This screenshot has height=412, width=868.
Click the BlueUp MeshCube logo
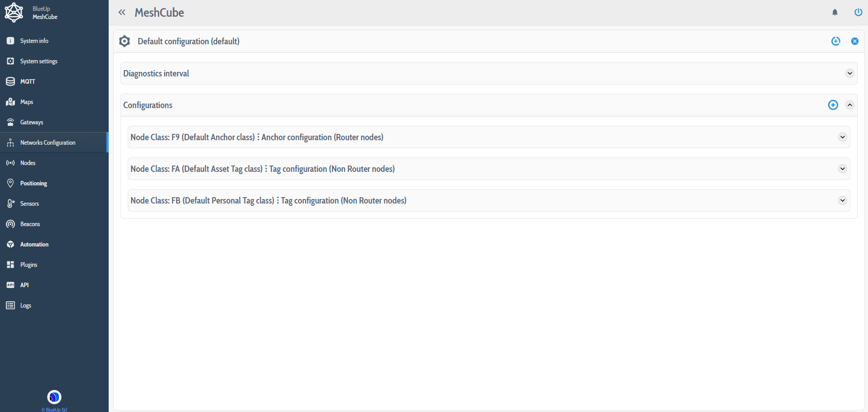14,12
